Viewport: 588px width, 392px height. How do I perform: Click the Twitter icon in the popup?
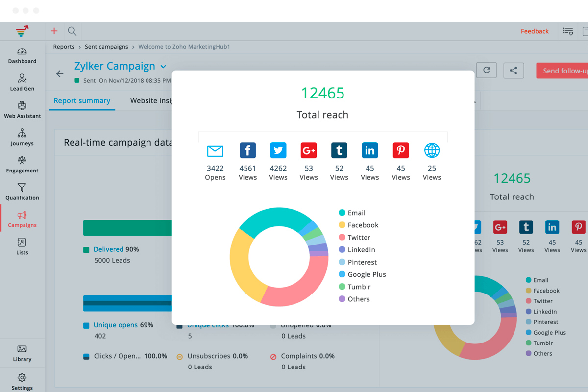pos(278,150)
